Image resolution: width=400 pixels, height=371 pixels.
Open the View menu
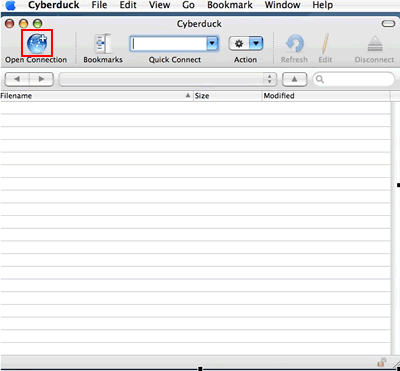tap(160, 5)
